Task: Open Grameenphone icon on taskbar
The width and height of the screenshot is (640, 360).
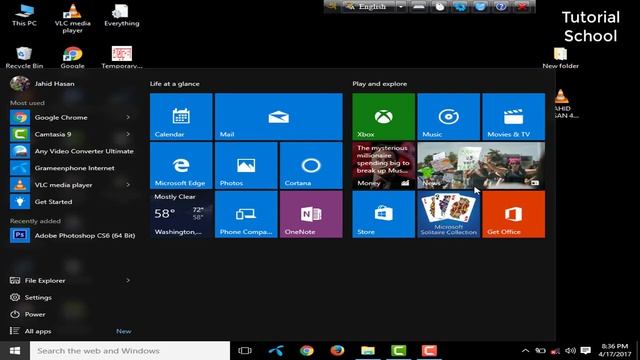Action: pyautogui.click(x=276, y=351)
